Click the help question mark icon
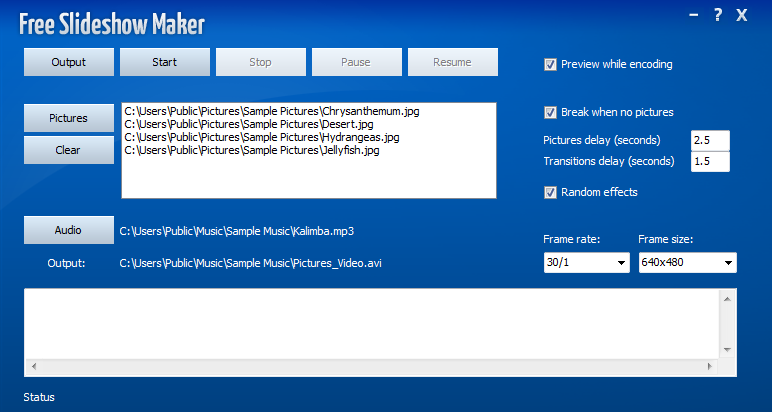The height and width of the screenshot is (412, 772). (x=717, y=15)
